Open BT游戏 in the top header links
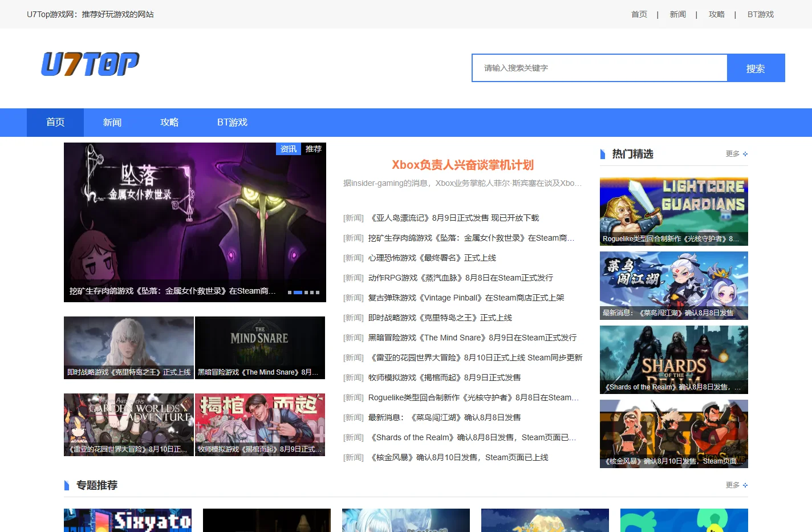Screen dimensions: 812x532 [761, 14]
